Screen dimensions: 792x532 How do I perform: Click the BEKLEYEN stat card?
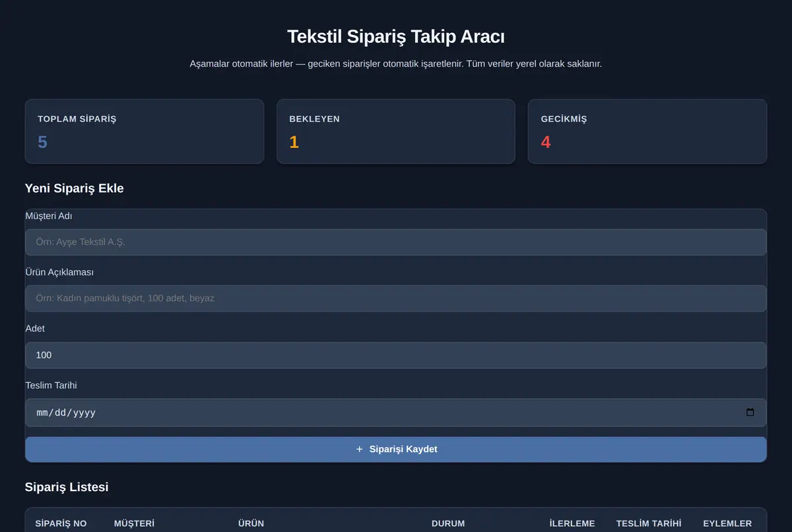coord(396,131)
